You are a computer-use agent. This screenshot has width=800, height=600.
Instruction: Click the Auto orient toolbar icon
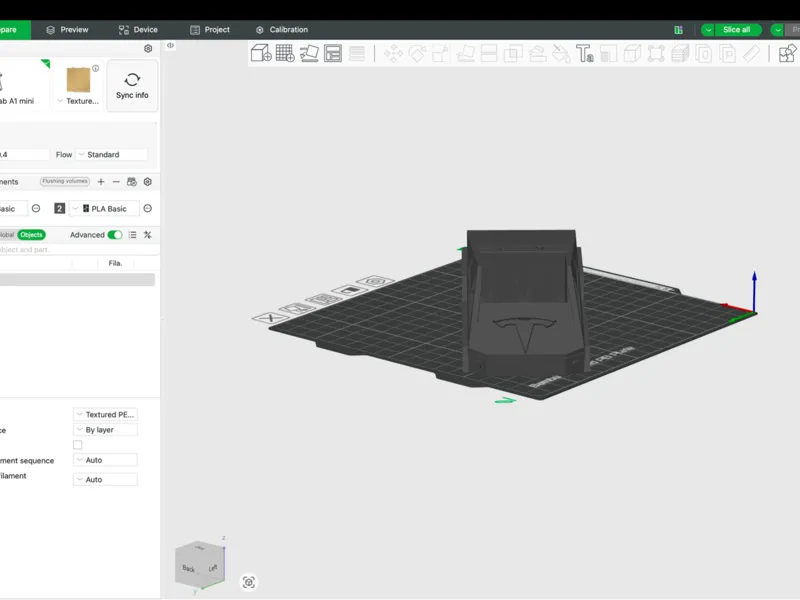coord(309,53)
